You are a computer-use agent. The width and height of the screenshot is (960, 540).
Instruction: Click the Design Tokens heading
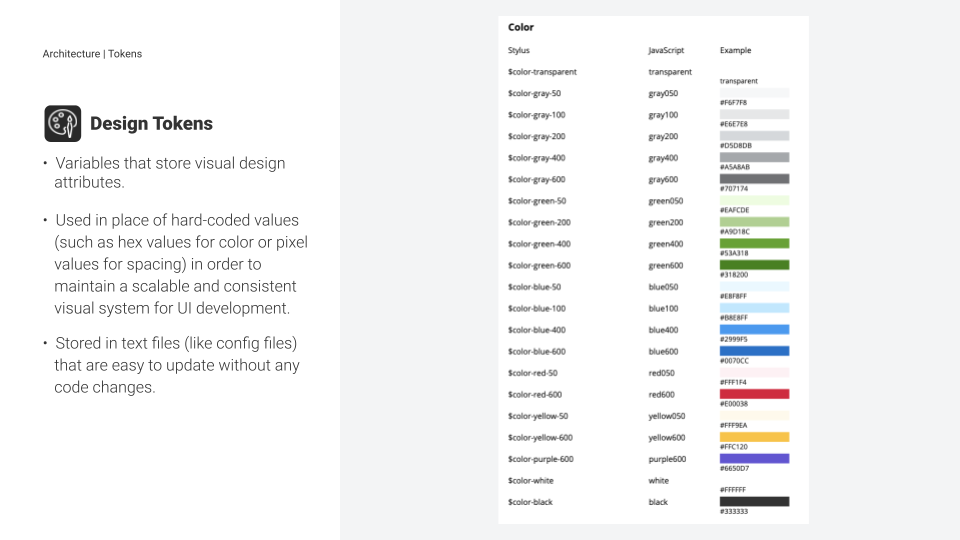pos(151,124)
